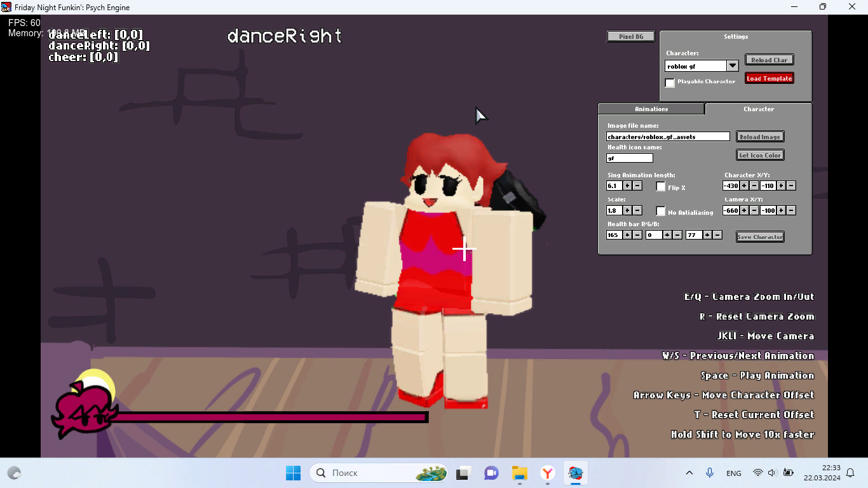This screenshot has width=868, height=488.
Task: Click the magenta health bar
Action: click(x=270, y=417)
